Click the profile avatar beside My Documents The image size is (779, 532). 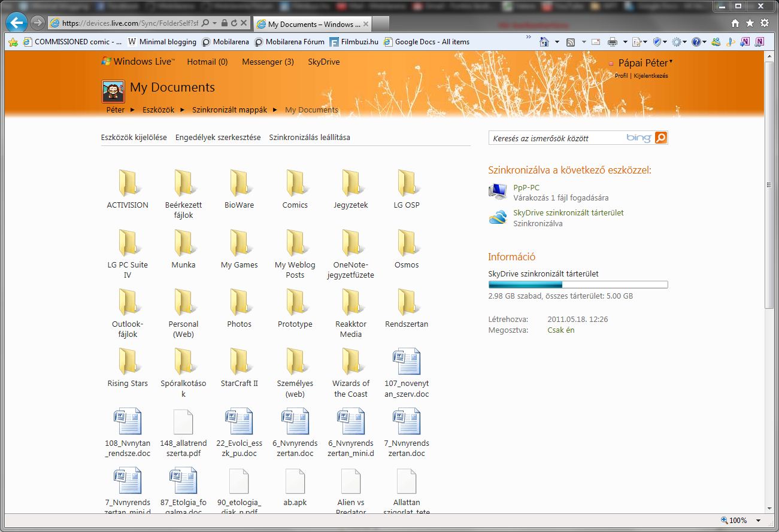[113, 92]
